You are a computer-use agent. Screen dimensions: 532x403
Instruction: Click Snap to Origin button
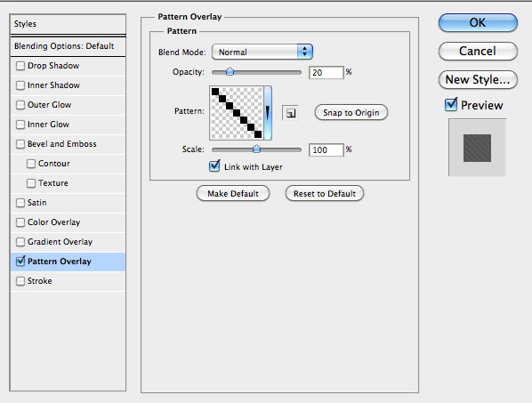[351, 113]
